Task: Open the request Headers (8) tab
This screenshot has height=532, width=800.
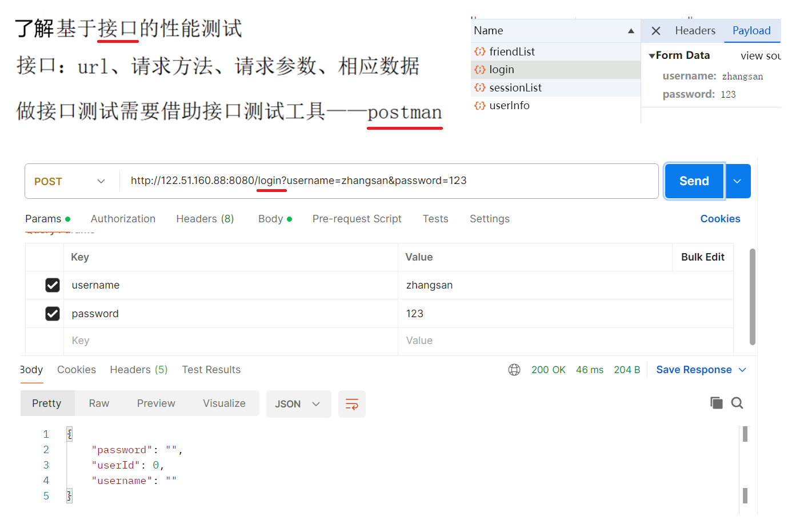Action: [205, 219]
